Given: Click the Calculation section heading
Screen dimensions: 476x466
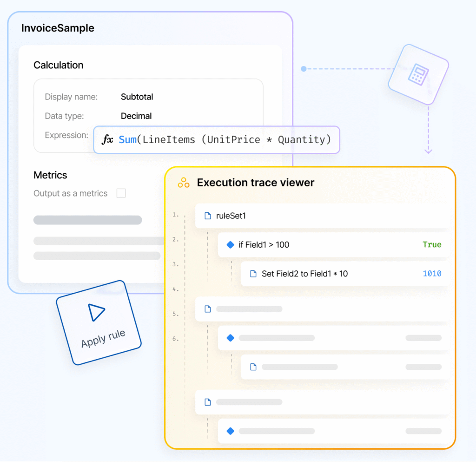Looking at the screenshot, I should pos(58,65).
